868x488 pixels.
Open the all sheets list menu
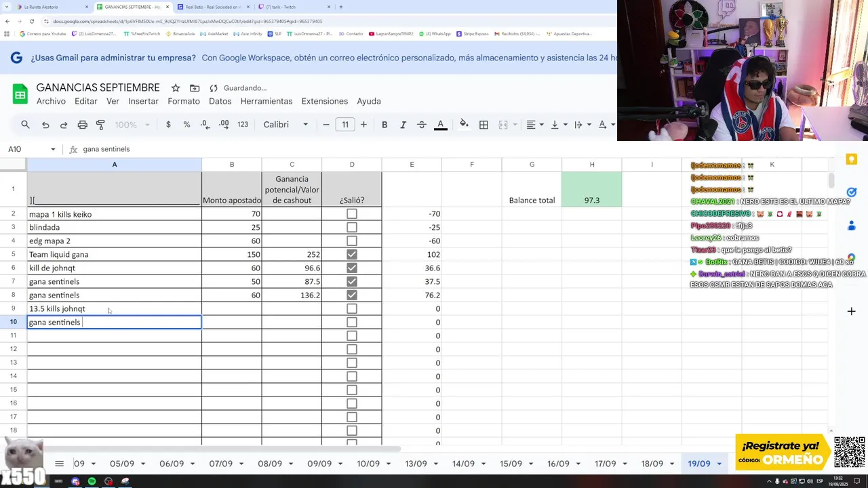coord(59,464)
